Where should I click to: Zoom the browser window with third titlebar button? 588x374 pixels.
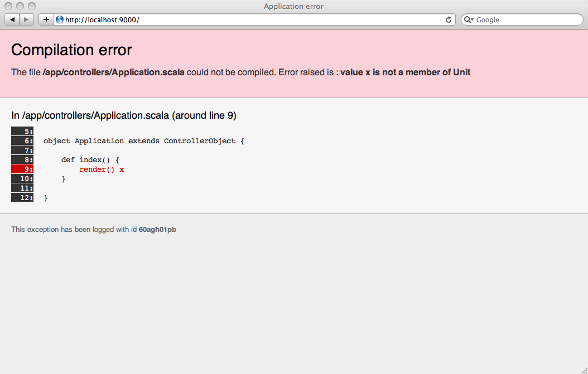pos(32,6)
